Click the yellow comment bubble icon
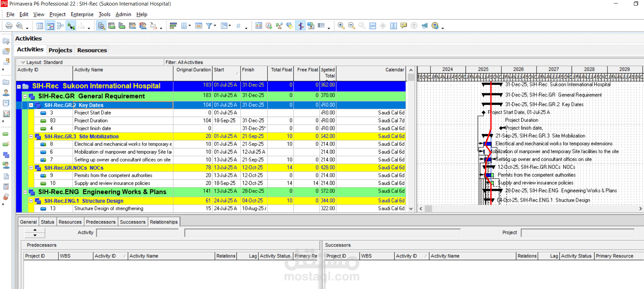Screen dimensions: 644x289 pyautogui.click(x=403, y=26)
